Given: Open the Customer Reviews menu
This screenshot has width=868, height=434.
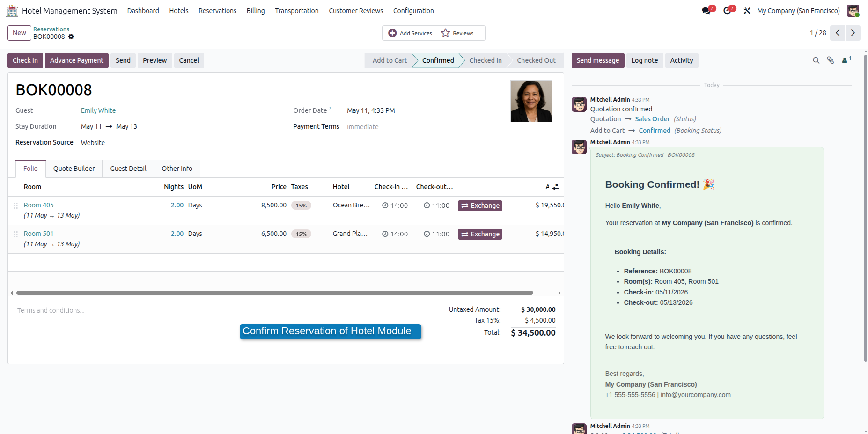Looking at the screenshot, I should point(356,11).
